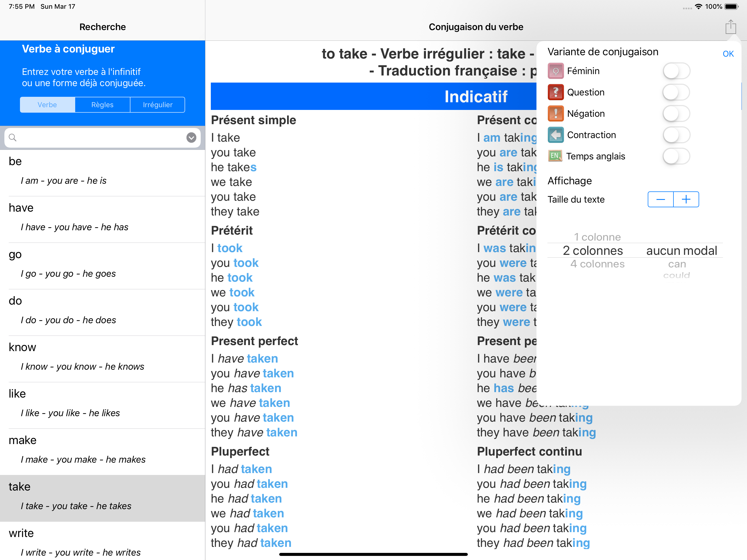
Task: Open the search history dropdown arrow
Action: 191,138
